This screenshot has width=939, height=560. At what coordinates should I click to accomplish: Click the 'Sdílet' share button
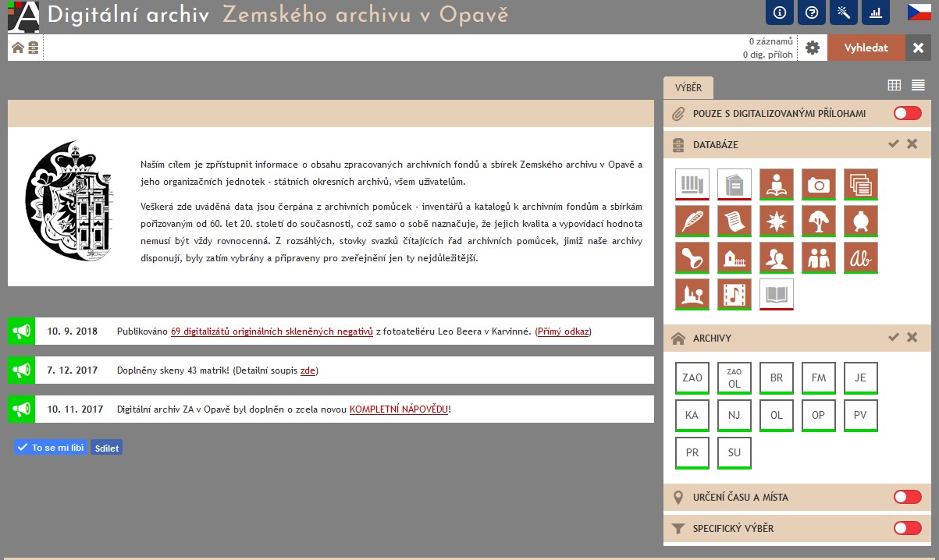[106, 448]
